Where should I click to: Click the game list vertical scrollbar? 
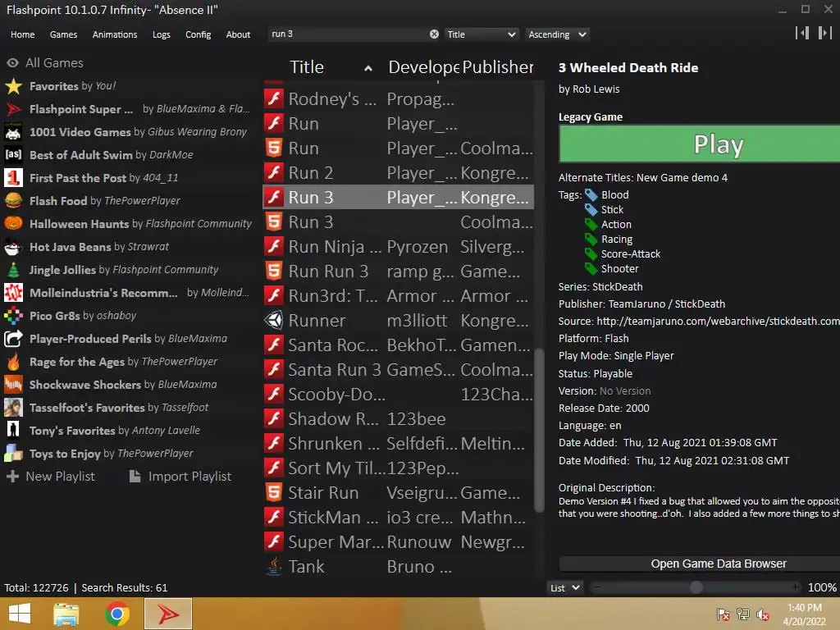pyautogui.click(x=540, y=428)
